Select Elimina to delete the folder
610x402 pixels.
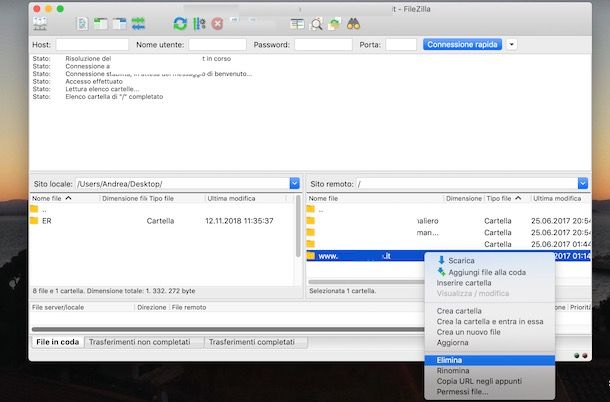[x=489, y=360]
